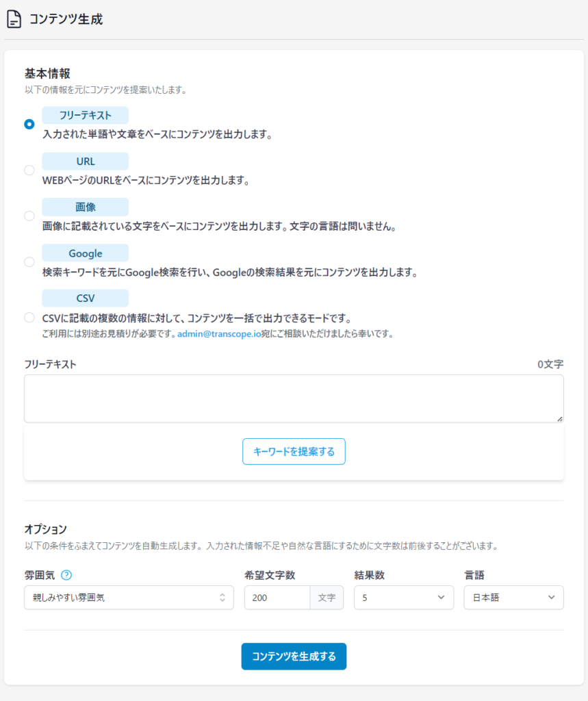Screen dimensions: 588x701
Task: Click the 基本情報 heading
Action: coord(47,73)
